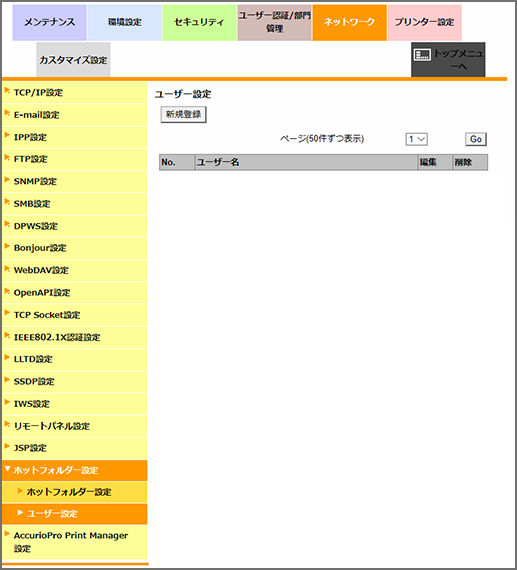The width and height of the screenshot is (517, 570).
Task: Open SMB設定 menu item
Action: [x=75, y=204]
